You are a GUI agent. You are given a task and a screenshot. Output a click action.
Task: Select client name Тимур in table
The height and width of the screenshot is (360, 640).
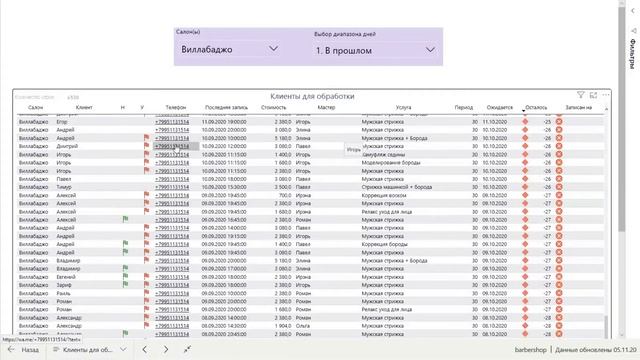64,187
